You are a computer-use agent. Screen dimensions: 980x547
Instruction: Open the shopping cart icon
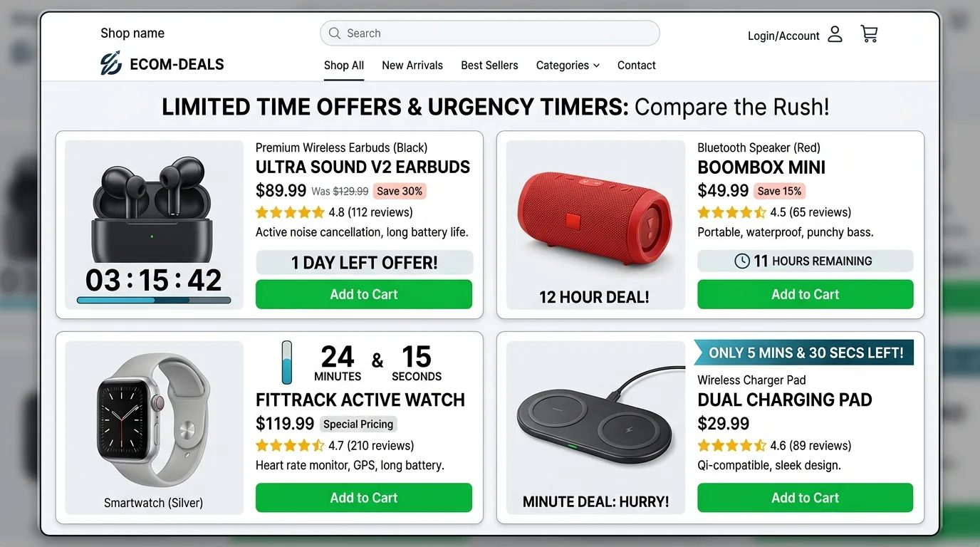pos(869,33)
